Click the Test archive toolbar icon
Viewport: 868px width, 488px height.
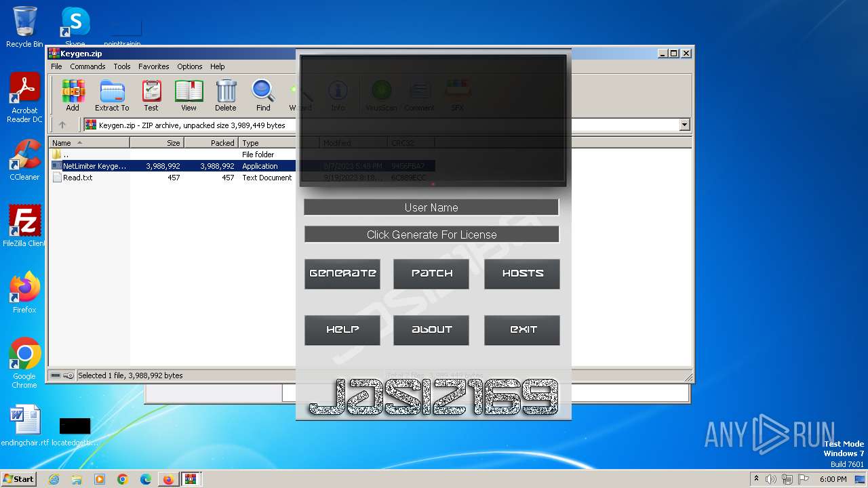tap(151, 96)
